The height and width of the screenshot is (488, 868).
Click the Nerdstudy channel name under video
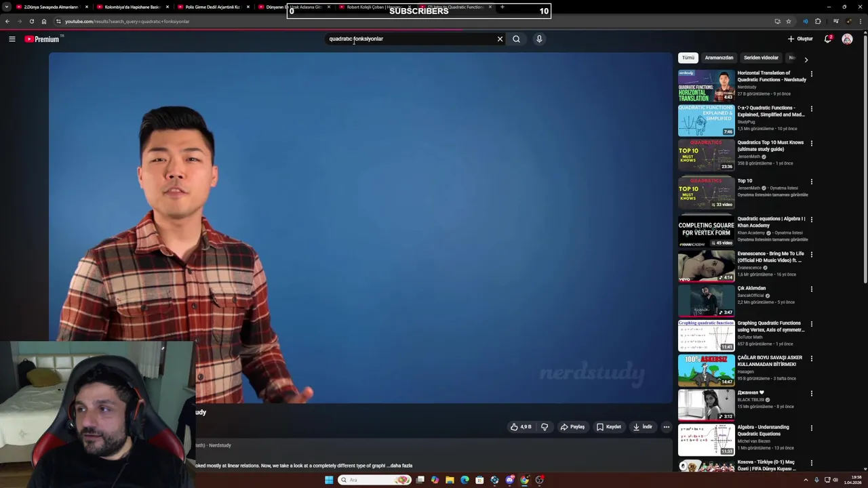[220, 445]
